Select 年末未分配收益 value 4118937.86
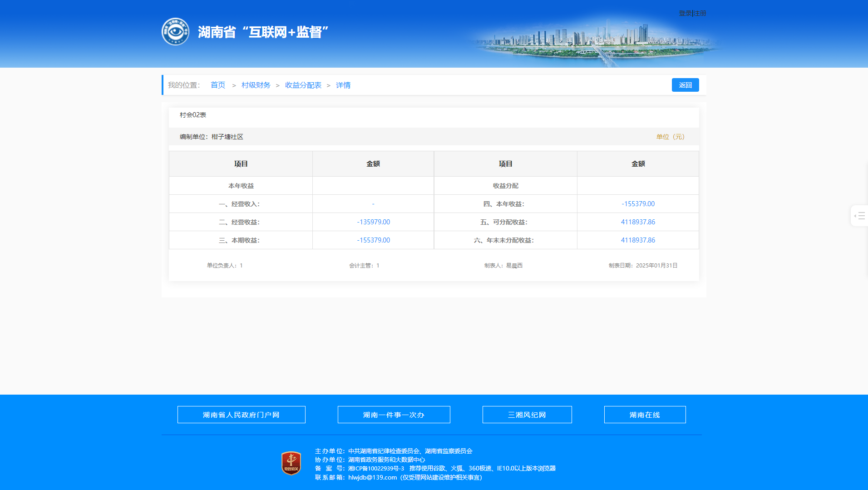 pos(638,240)
